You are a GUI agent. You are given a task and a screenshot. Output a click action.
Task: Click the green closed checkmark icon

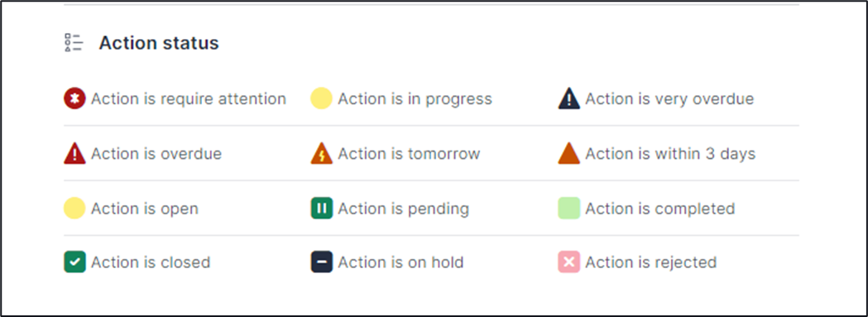(74, 262)
